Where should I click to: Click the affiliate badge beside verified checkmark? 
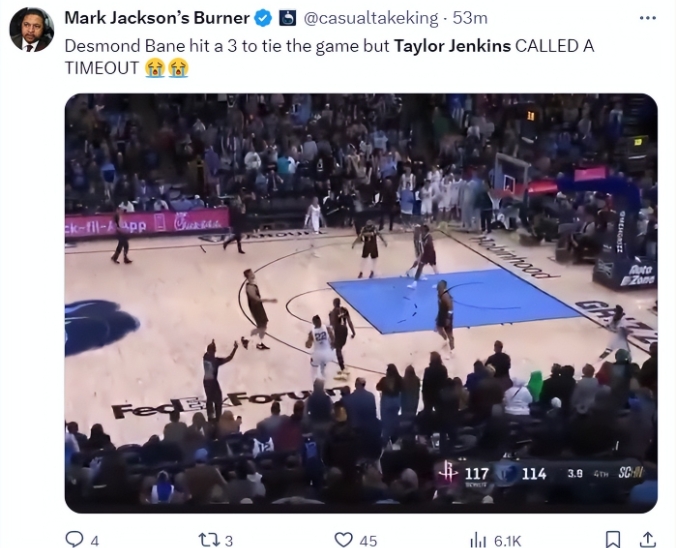click(x=288, y=19)
